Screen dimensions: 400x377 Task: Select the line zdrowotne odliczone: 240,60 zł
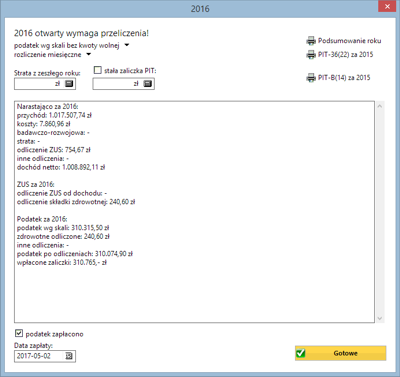tap(63, 237)
